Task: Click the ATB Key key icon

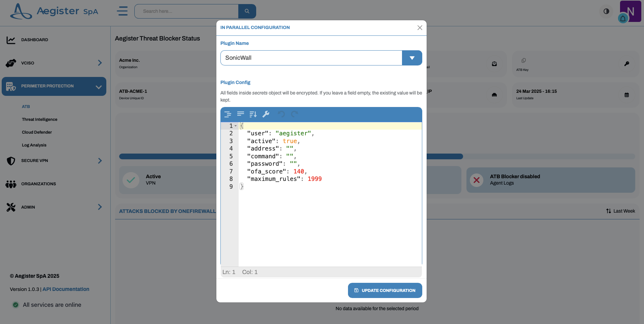Action: tap(626, 64)
